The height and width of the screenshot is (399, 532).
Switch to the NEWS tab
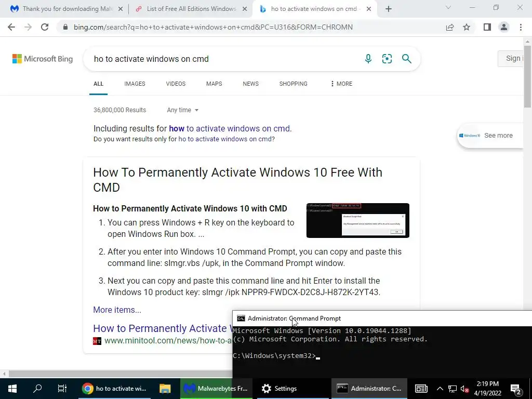[x=251, y=84]
